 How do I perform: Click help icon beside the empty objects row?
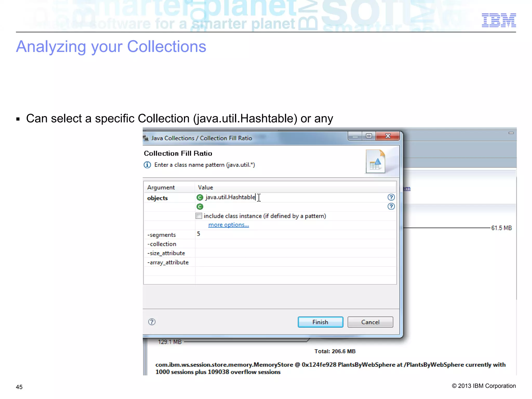click(x=391, y=207)
